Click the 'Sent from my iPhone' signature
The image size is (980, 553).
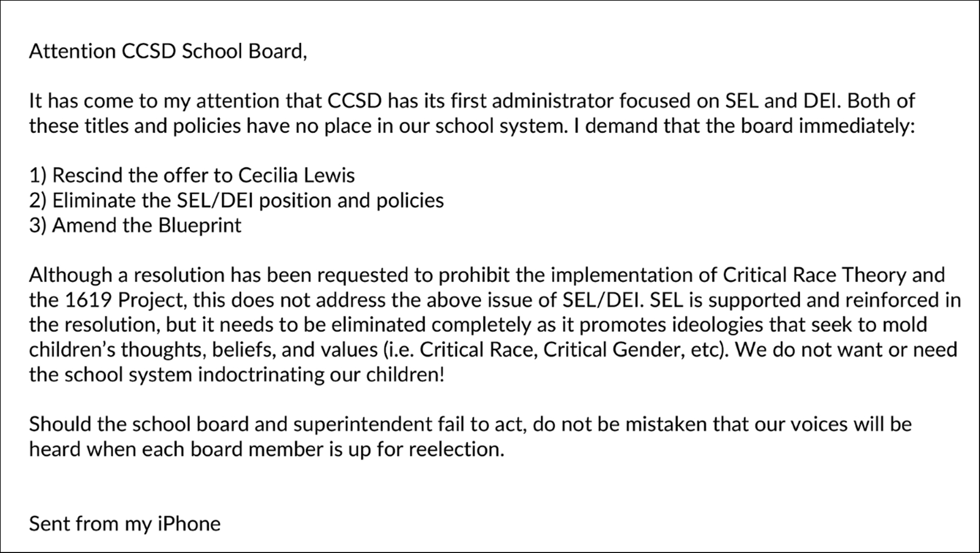click(x=125, y=524)
